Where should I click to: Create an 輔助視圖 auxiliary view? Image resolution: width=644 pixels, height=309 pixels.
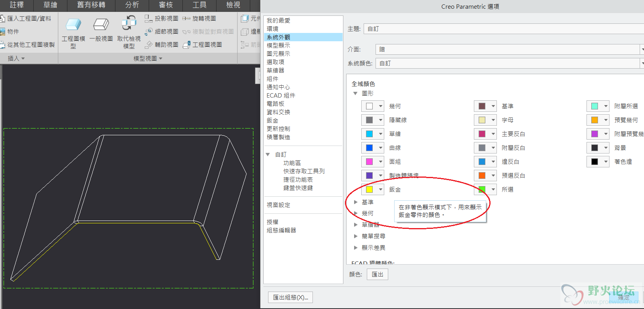(161, 45)
